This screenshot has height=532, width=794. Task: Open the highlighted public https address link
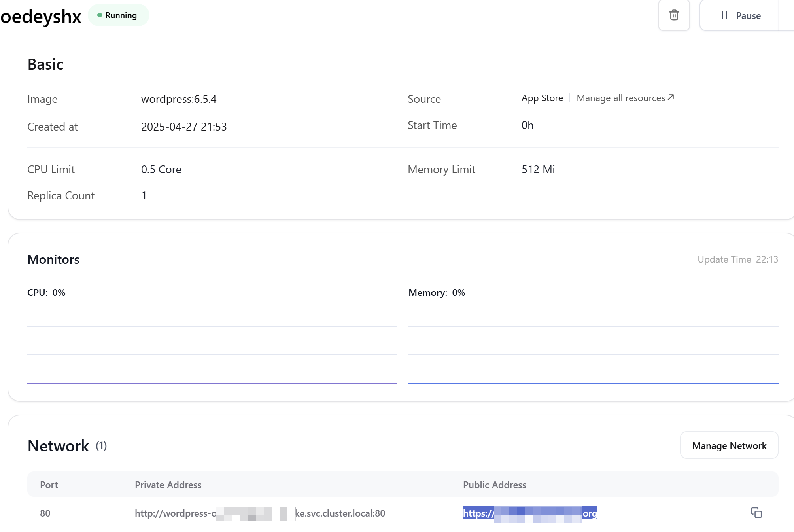pos(530,513)
